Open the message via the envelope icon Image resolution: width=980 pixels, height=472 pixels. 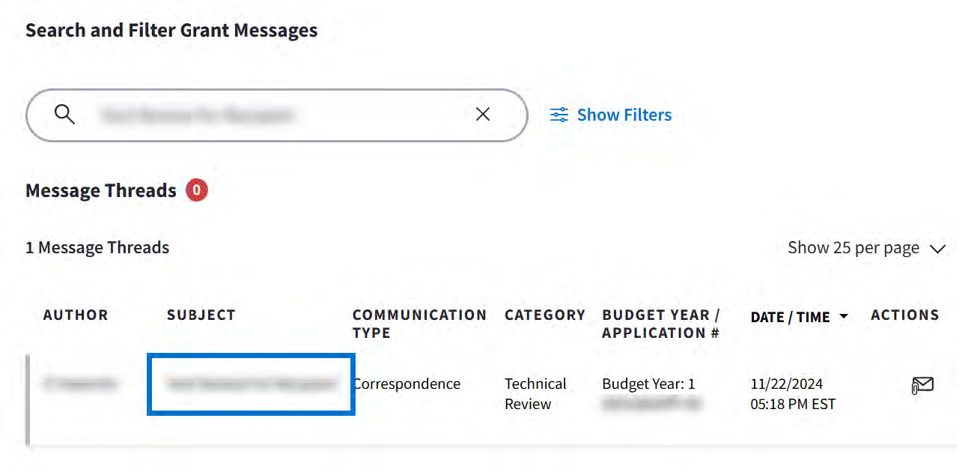[922, 385]
